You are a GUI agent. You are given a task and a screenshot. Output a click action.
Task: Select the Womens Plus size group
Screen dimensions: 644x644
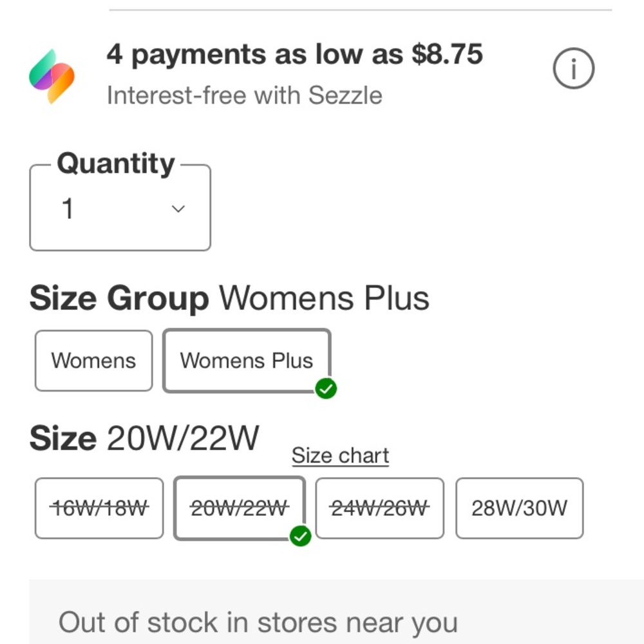[246, 361]
